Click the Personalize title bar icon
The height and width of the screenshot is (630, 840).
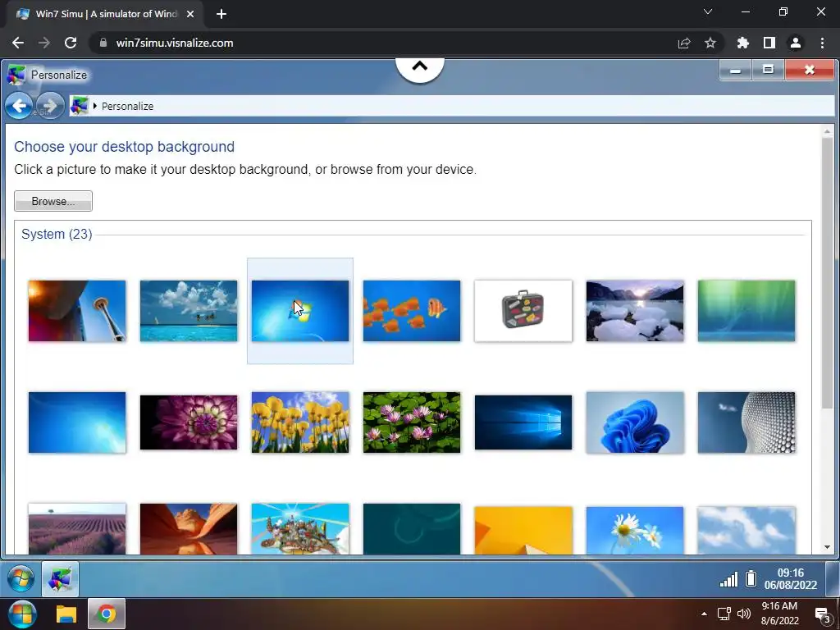pyautogui.click(x=16, y=75)
